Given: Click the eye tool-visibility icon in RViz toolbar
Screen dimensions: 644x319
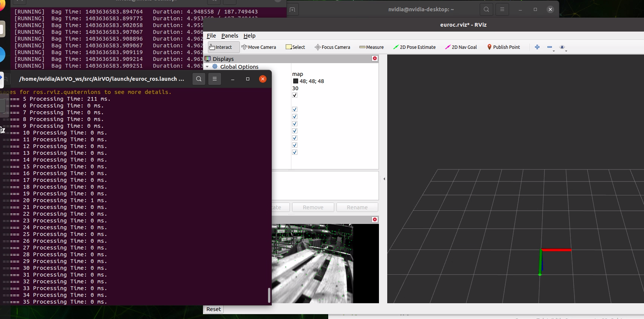Looking at the screenshot, I should coord(562,47).
